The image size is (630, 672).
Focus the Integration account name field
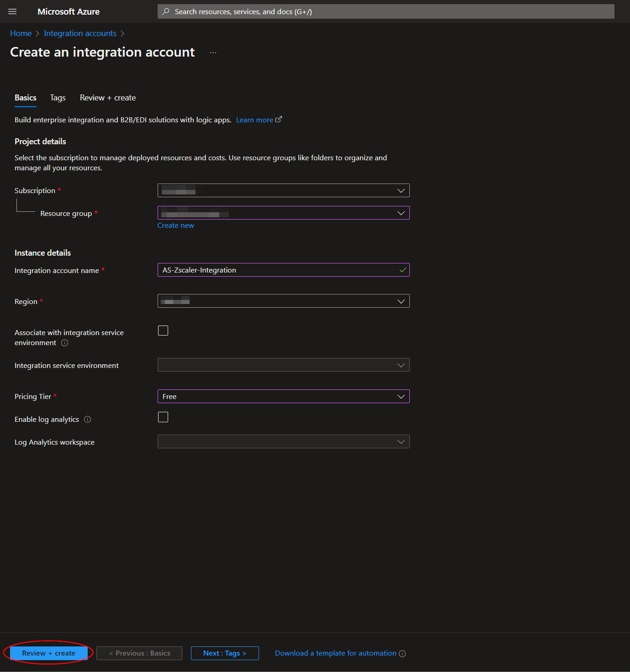[x=284, y=270]
